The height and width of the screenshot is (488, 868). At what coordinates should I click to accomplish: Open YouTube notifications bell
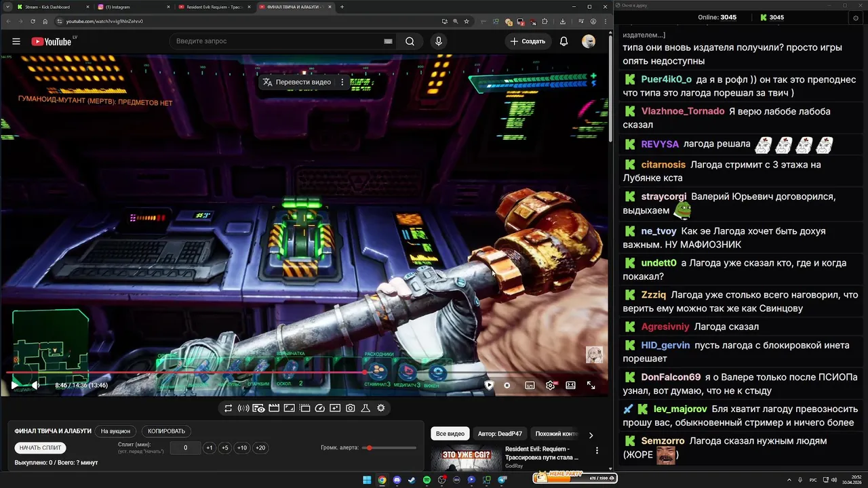click(564, 41)
